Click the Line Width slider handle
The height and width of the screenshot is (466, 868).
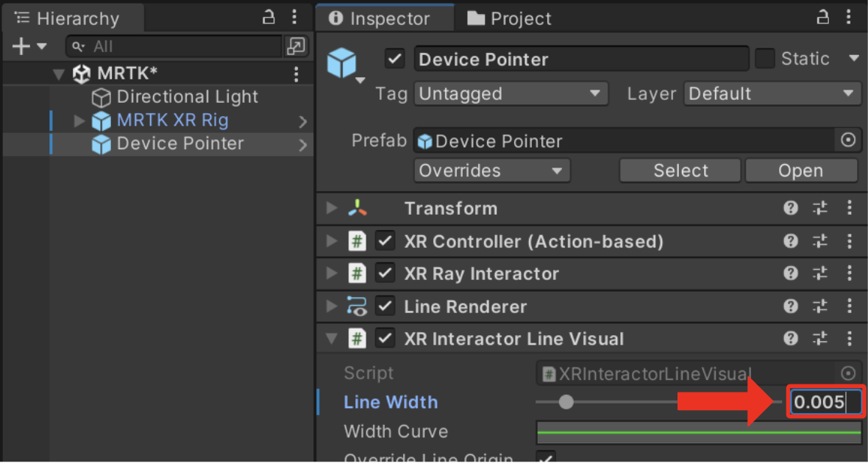566,402
